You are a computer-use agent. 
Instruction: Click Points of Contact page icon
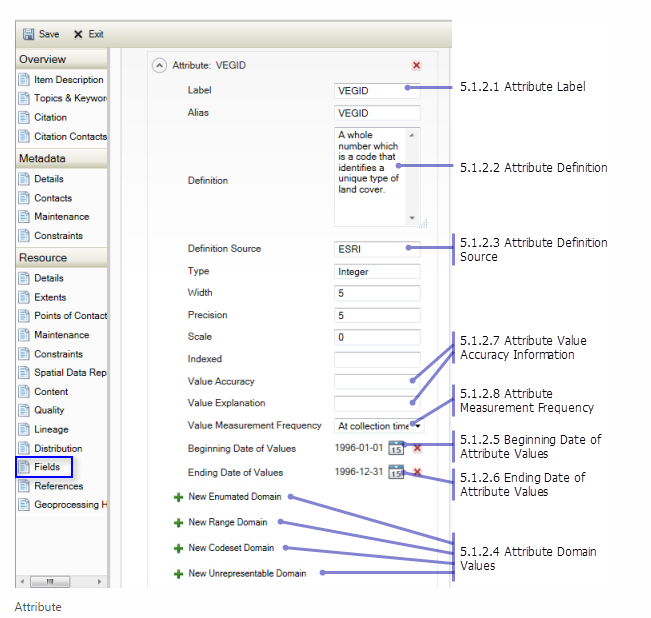coord(24,316)
